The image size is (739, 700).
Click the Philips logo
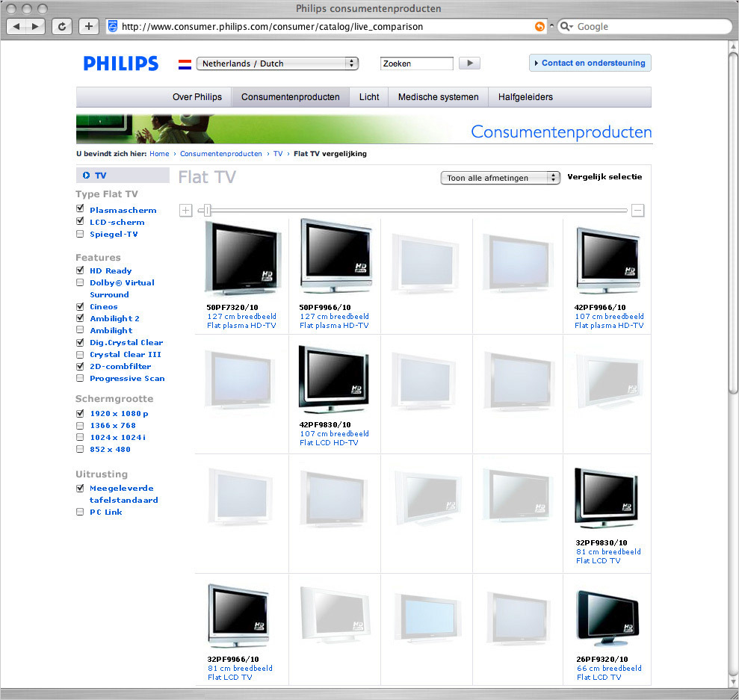coord(121,64)
